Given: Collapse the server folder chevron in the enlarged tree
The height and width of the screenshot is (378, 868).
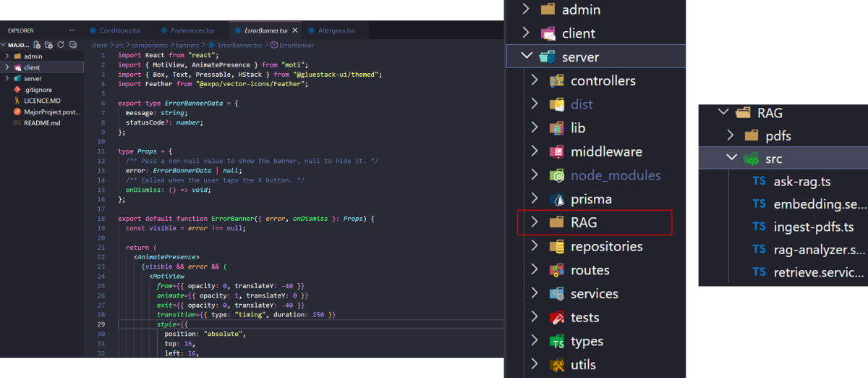Looking at the screenshot, I should point(526,56).
